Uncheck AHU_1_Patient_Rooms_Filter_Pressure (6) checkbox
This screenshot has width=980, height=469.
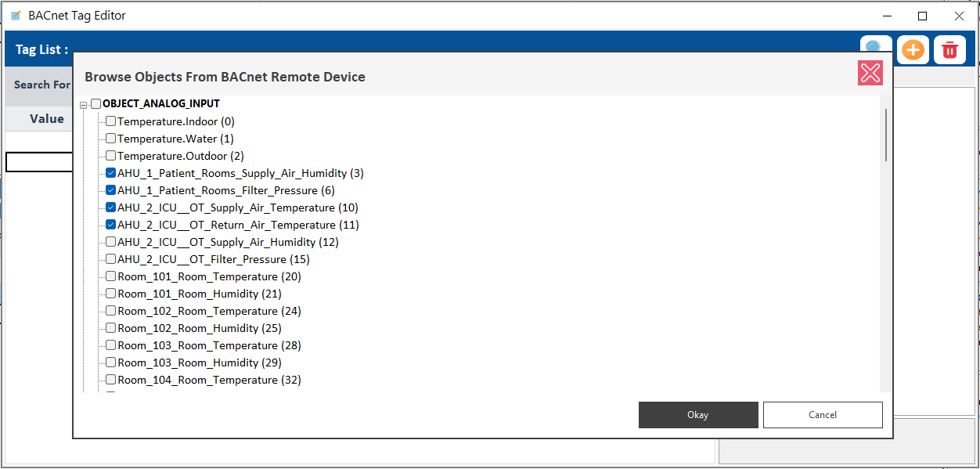point(111,190)
